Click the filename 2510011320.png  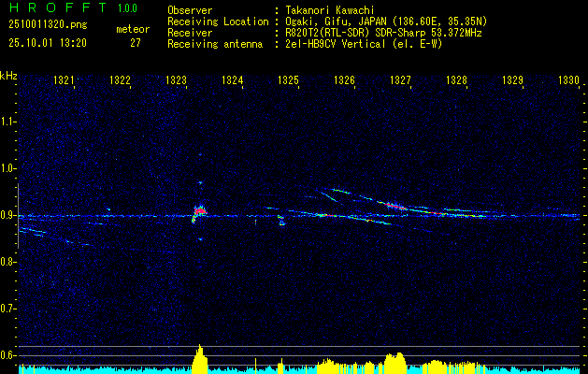48,25
